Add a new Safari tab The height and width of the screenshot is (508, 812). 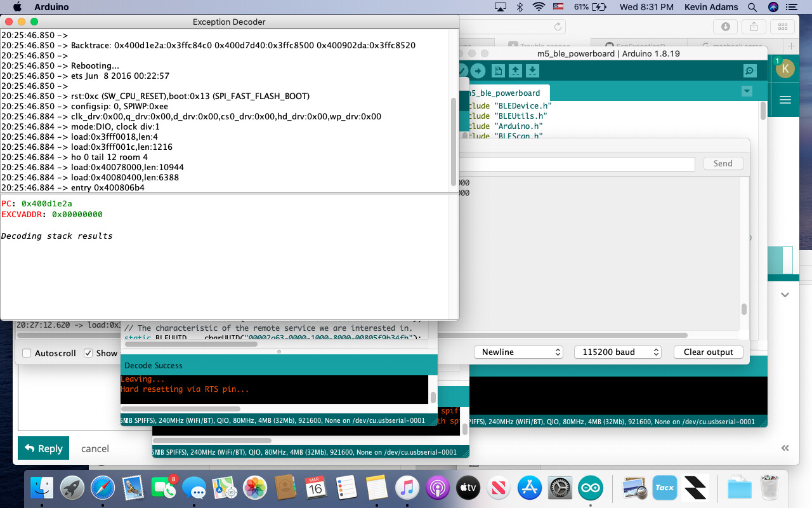[791, 46]
